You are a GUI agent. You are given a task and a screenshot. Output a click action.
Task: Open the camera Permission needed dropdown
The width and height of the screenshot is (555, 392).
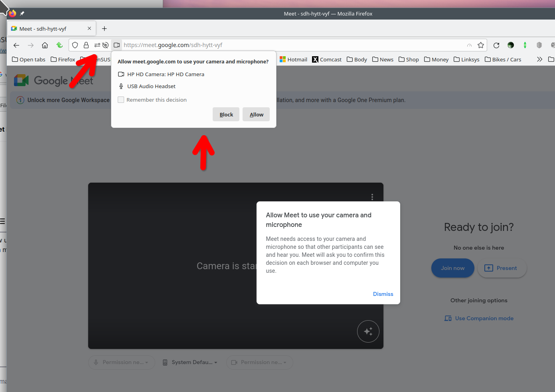click(260, 362)
